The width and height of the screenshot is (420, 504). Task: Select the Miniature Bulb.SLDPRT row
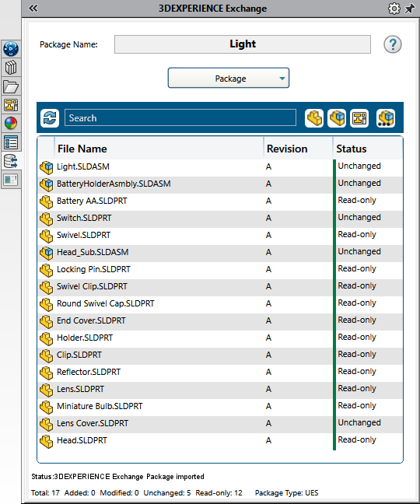(x=220, y=406)
